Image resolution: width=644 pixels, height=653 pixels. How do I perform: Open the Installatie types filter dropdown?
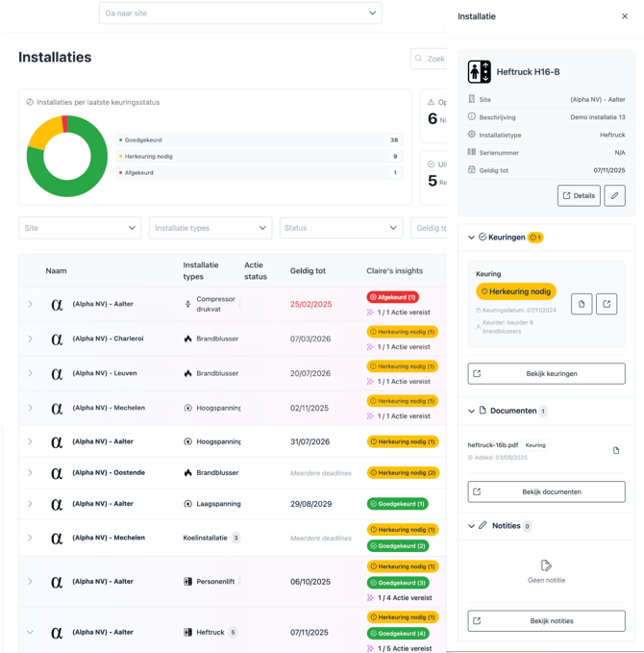[x=211, y=228]
